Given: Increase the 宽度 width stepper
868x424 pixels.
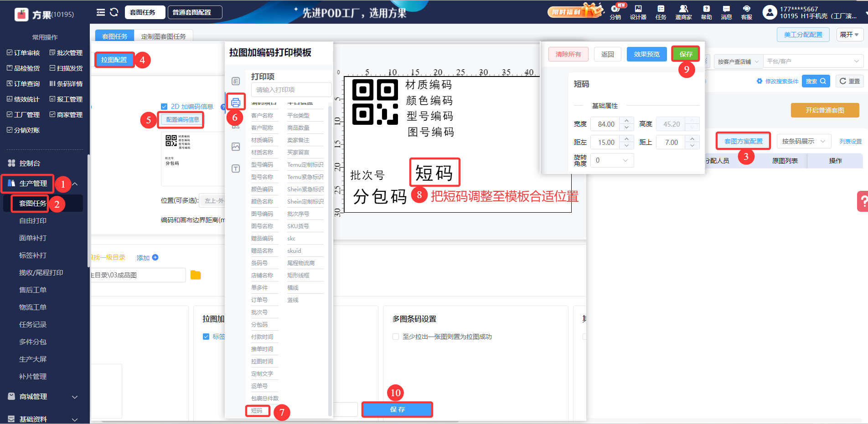Looking at the screenshot, I should click(x=627, y=121).
